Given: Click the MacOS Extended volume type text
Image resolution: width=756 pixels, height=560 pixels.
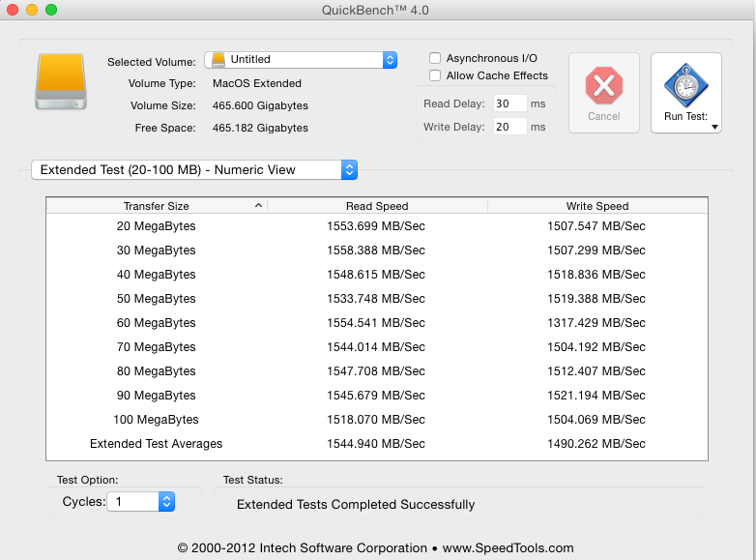Looking at the screenshot, I should pyautogui.click(x=257, y=83).
